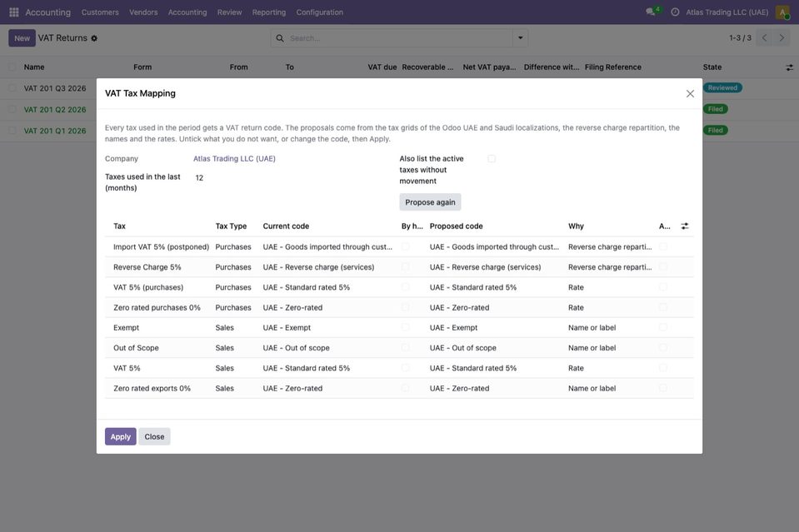Open the apps grid menu icon
Image resolution: width=799 pixels, height=532 pixels.
click(x=14, y=12)
